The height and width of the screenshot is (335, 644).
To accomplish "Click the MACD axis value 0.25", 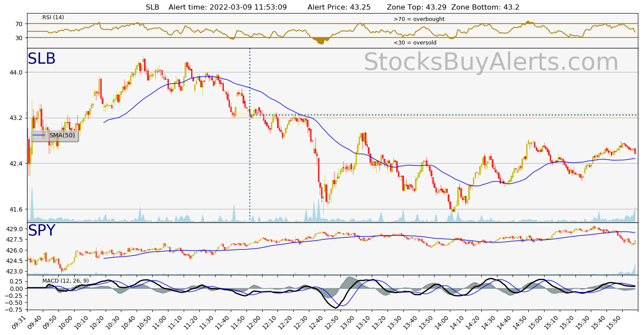I will click(x=17, y=282).
